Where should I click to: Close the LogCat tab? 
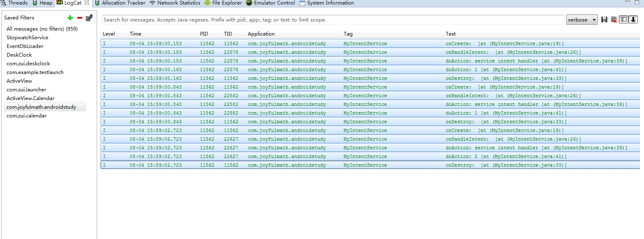click(x=87, y=3)
